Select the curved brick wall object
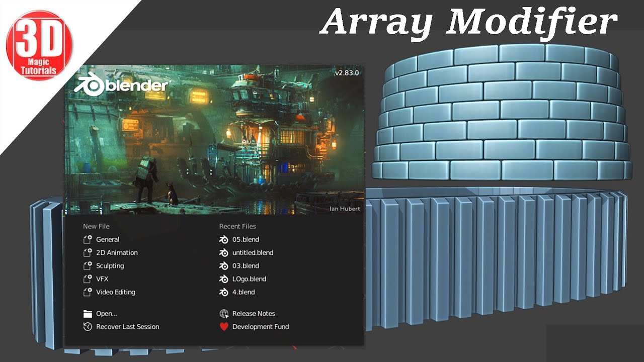Screen dimensions: 644x362 [x=502, y=113]
